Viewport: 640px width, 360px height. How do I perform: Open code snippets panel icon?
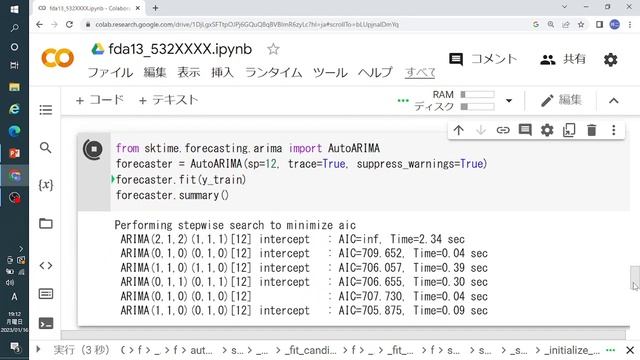(46, 266)
